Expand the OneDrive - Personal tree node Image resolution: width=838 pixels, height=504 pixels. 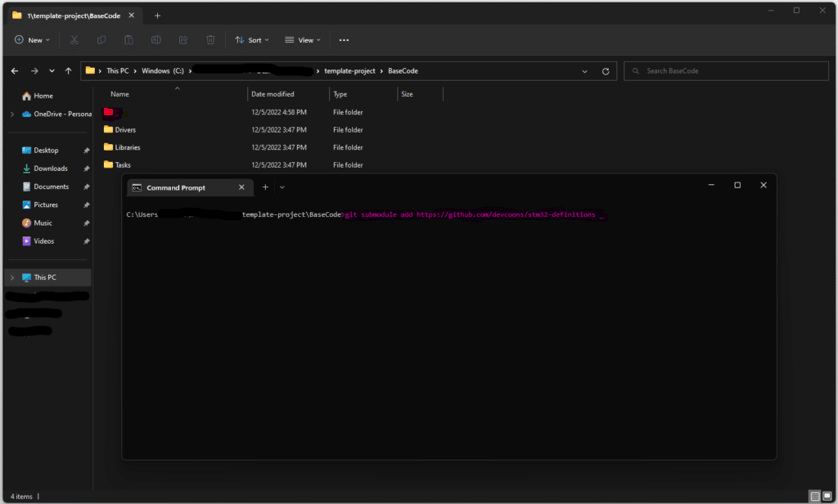coord(12,114)
